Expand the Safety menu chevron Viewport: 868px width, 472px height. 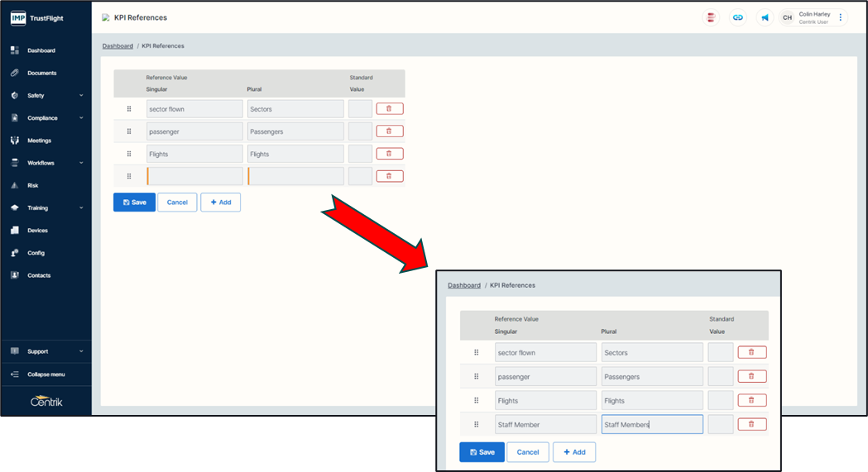pyautogui.click(x=81, y=96)
